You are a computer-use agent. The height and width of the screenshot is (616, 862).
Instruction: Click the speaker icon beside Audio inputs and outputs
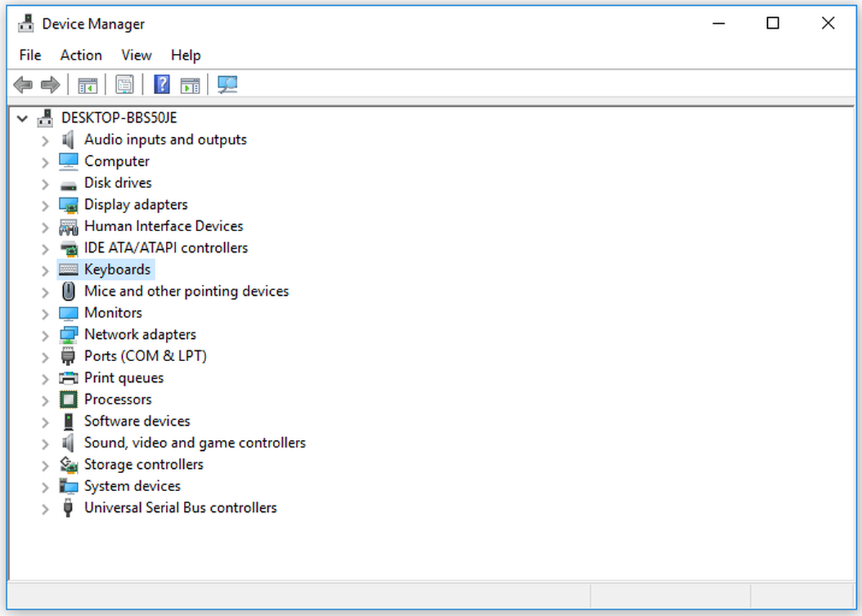[x=68, y=139]
